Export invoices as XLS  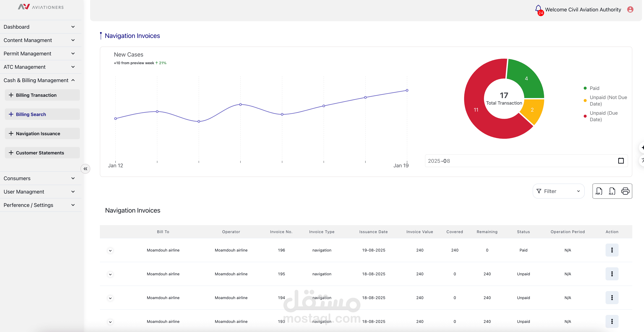[x=612, y=191]
